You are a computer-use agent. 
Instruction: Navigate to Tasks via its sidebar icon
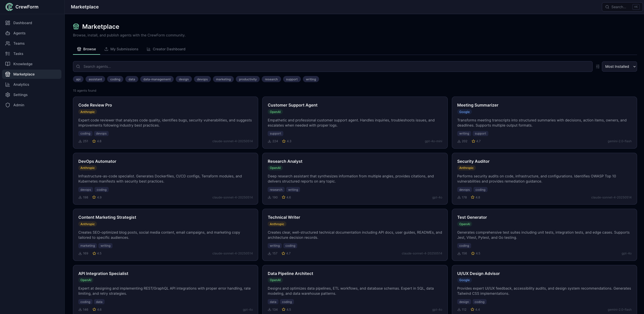8,54
